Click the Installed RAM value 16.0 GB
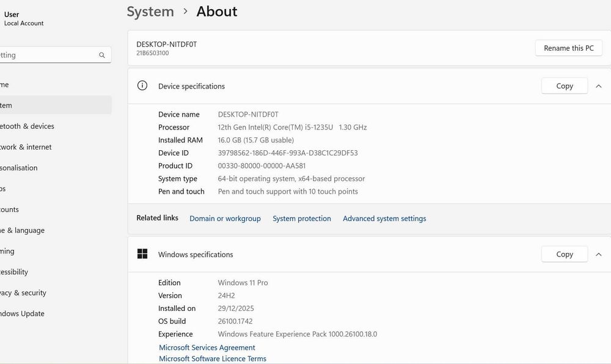Image resolution: width=611 pixels, height=364 pixels. (255, 140)
